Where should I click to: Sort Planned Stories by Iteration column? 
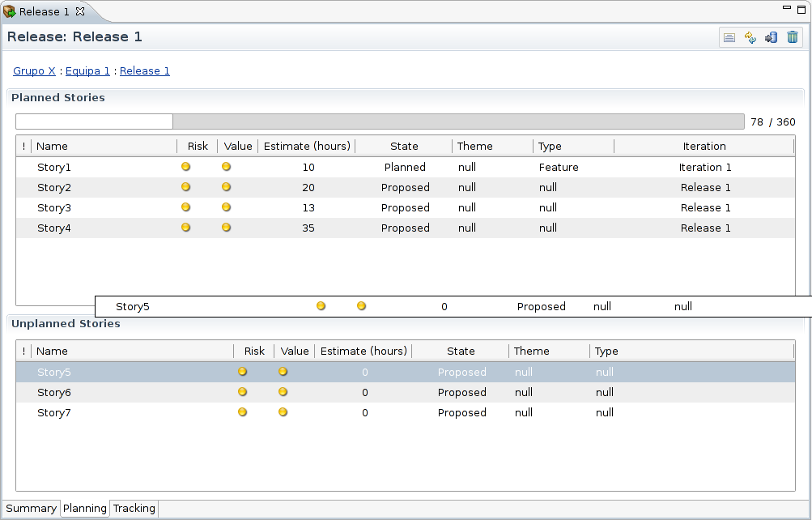tap(704, 146)
